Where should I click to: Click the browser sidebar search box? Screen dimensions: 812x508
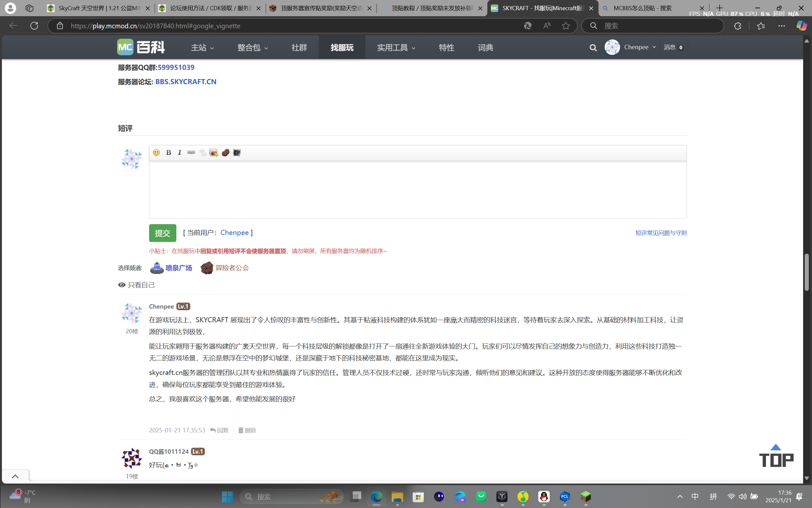pyautogui.click(x=653, y=26)
